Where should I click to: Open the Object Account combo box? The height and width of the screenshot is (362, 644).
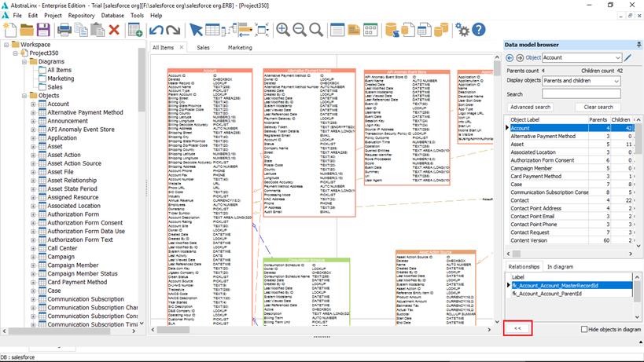(581, 57)
